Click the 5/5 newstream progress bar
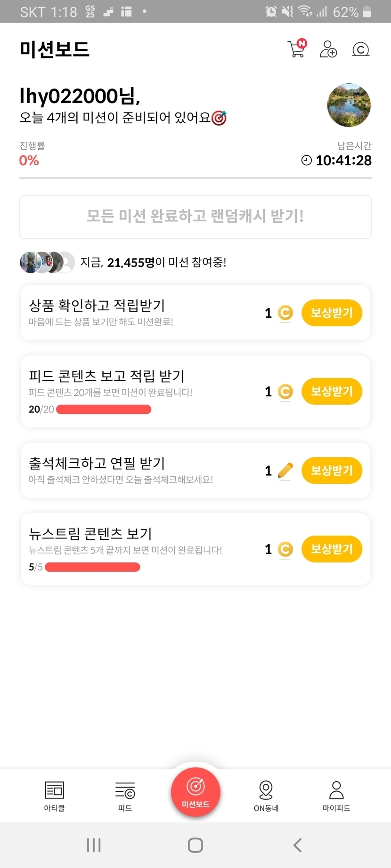391x868 pixels. coord(92,567)
